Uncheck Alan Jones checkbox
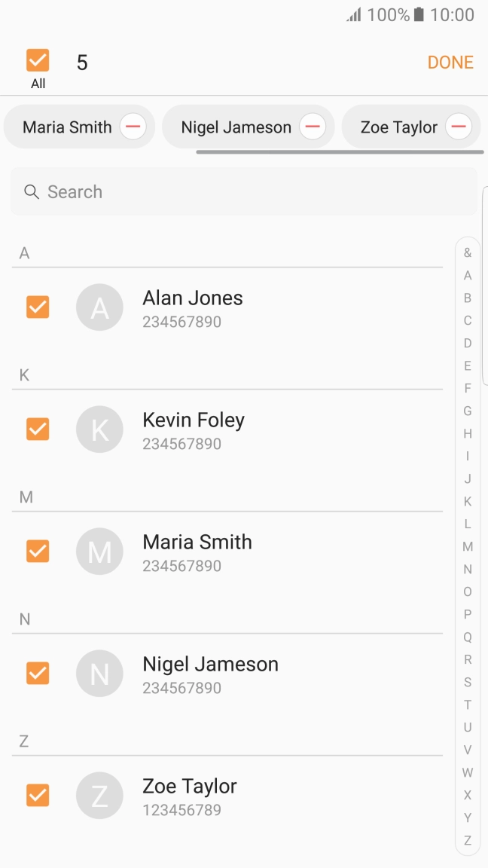Viewport: 488px width, 868px height. [38, 307]
